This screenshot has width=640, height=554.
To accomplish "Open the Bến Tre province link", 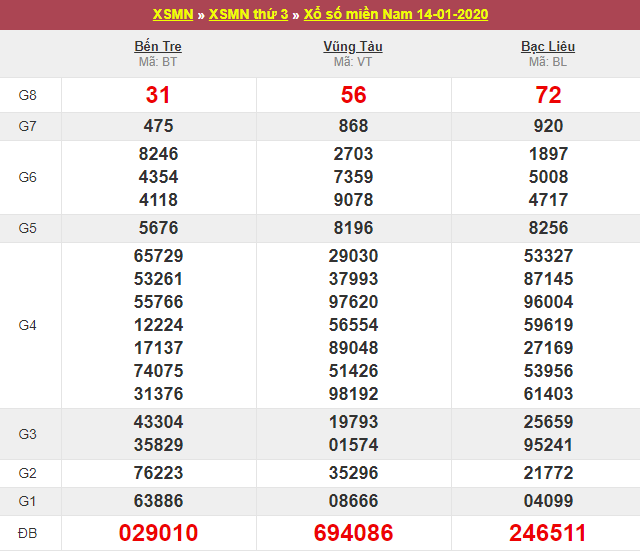I will tap(158, 46).
